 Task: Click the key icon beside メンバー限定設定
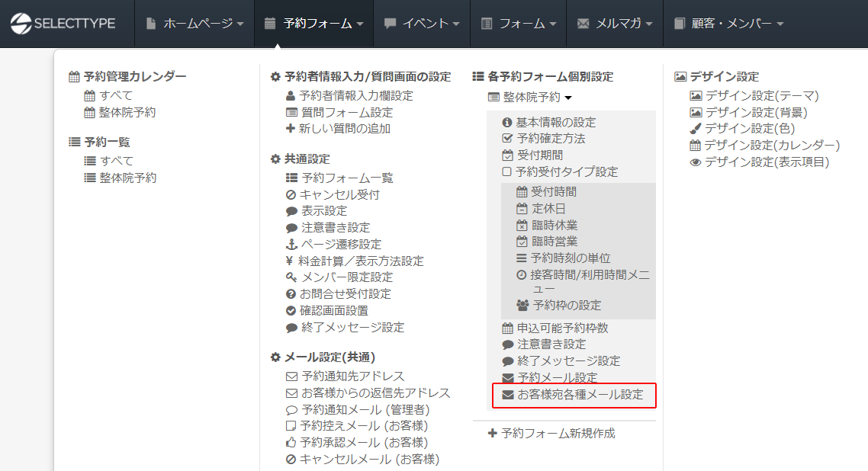(291, 277)
